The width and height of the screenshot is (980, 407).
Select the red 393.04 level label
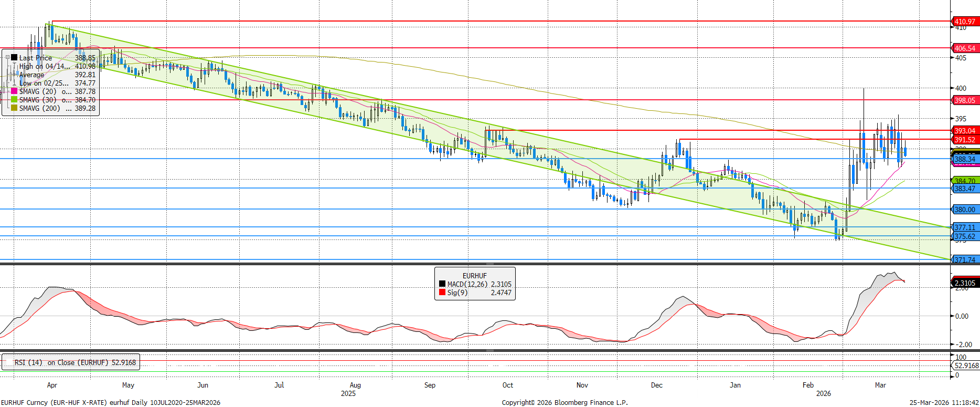point(964,131)
